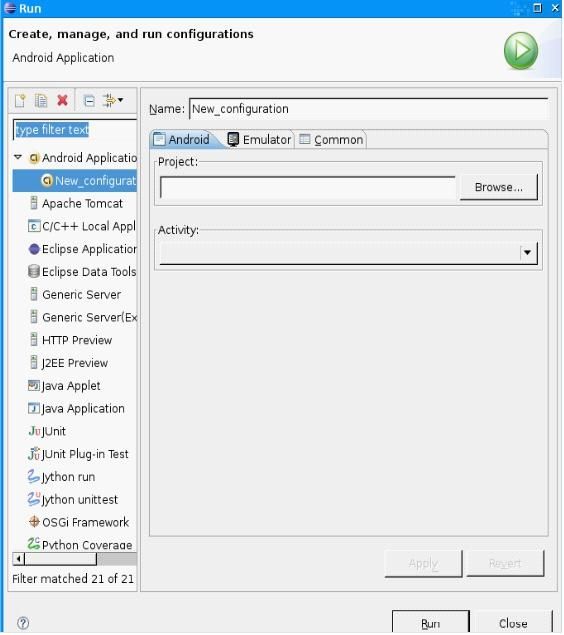Open the help question mark icon
This screenshot has width=564, height=635.
coord(23,622)
